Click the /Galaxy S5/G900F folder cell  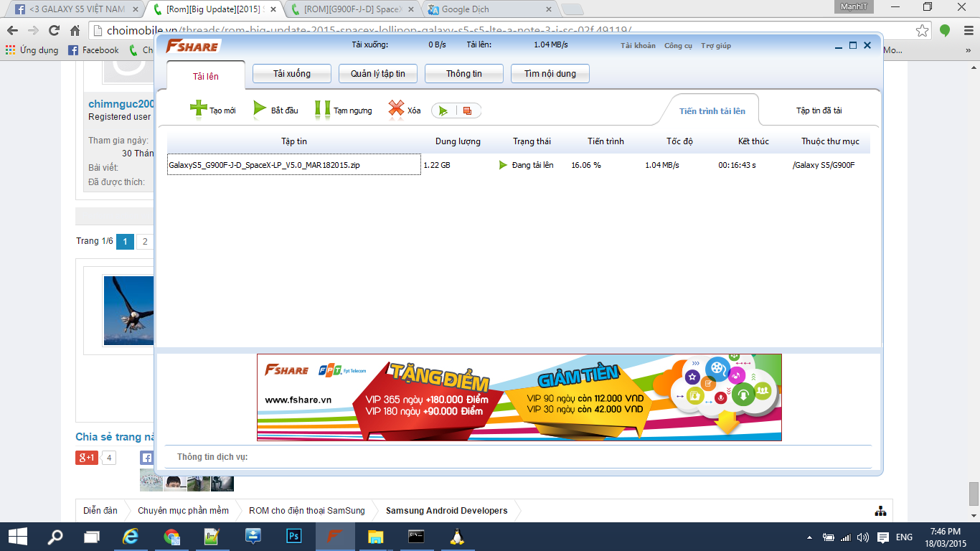[x=824, y=165]
